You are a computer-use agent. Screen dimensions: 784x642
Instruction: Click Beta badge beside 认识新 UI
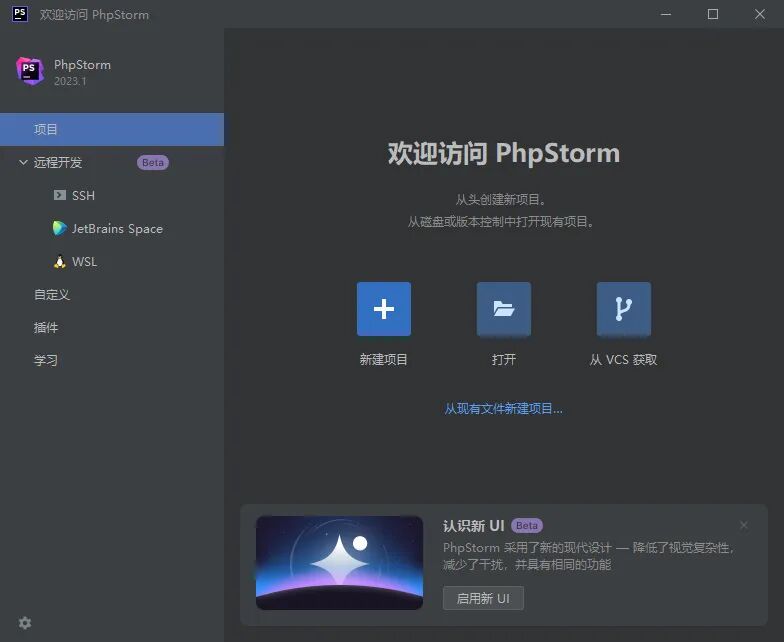tap(527, 526)
